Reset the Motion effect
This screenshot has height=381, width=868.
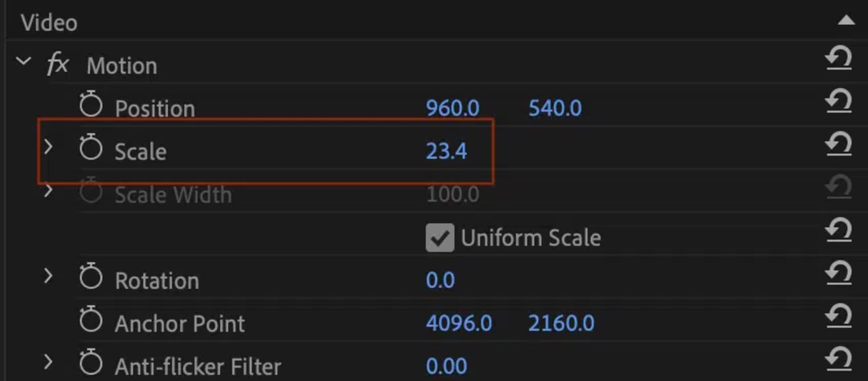tap(838, 60)
